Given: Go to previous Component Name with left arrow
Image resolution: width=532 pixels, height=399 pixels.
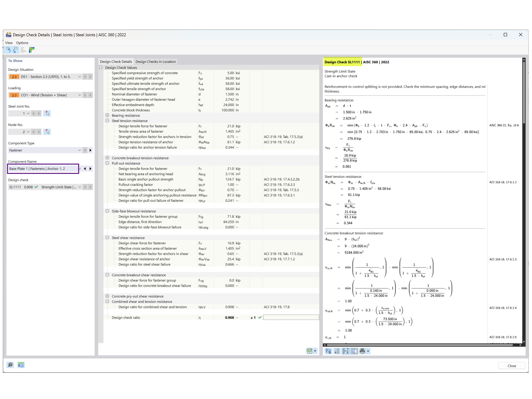Looking at the screenshot, I should pyautogui.click(x=85, y=169).
